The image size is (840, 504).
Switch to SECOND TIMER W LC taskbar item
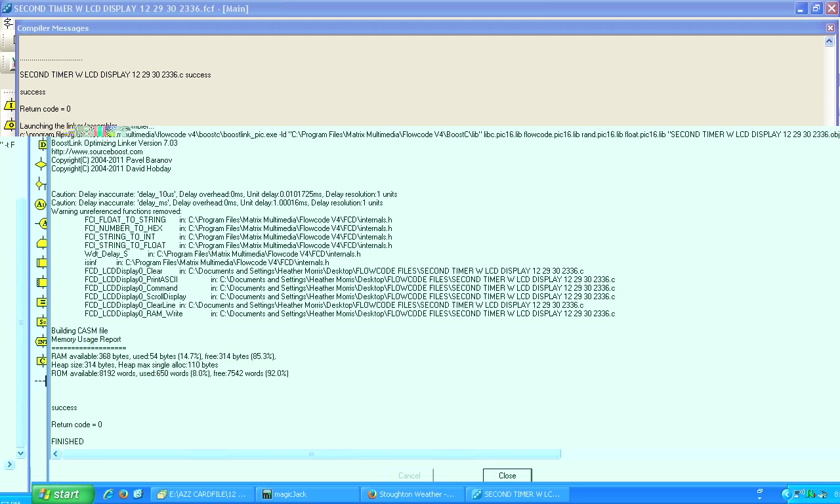pos(518,494)
